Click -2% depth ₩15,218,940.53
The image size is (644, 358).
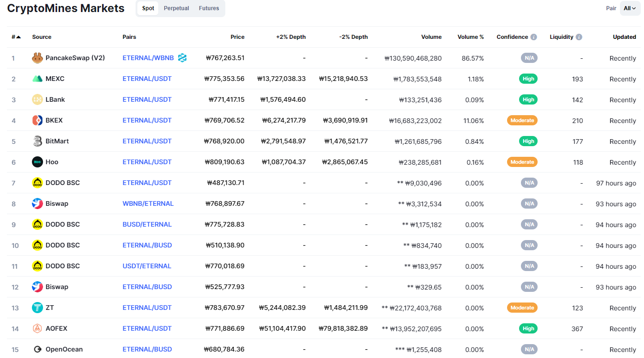click(343, 79)
